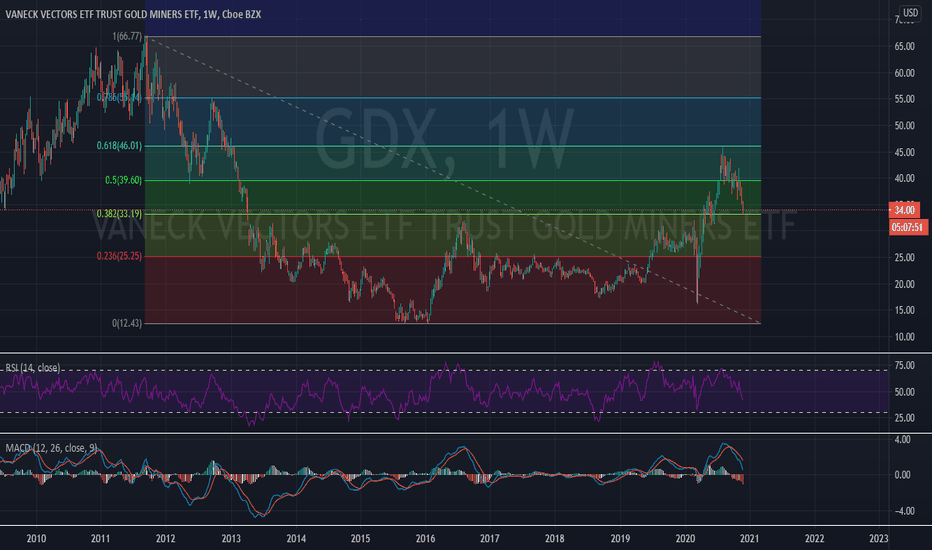The image size is (932, 550).
Task: Click the 2023 label on time axis
Action: (879, 539)
